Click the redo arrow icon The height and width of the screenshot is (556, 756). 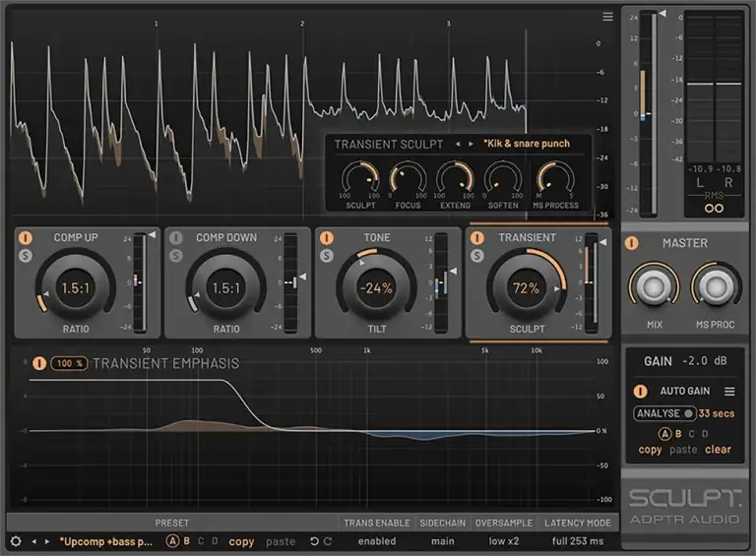328,541
